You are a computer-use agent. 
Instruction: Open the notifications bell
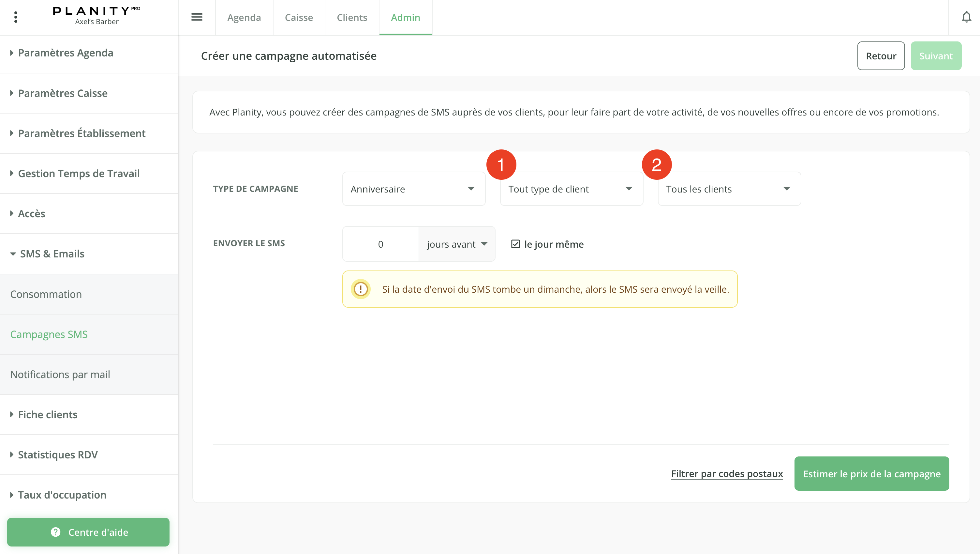[966, 17]
